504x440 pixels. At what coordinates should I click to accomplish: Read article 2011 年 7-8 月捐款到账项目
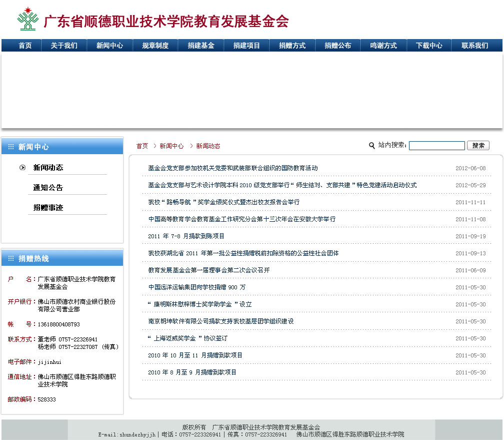pyautogui.click(x=186, y=236)
